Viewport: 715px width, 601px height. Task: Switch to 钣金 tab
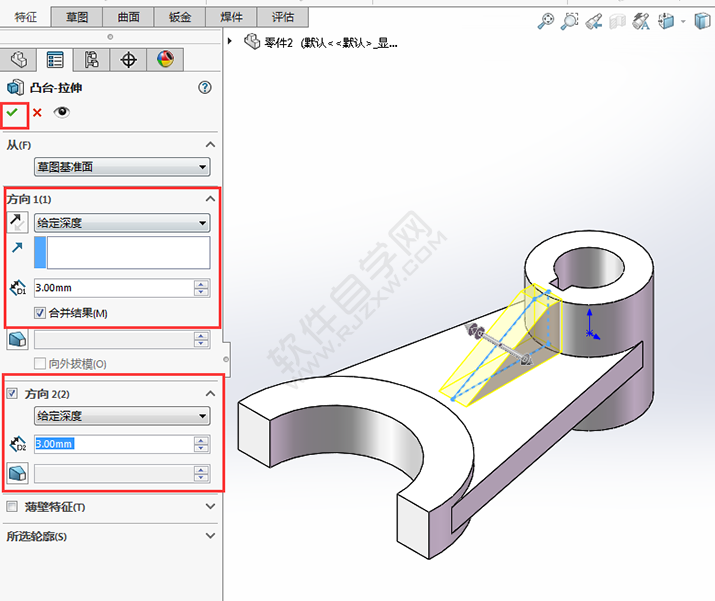coord(180,17)
